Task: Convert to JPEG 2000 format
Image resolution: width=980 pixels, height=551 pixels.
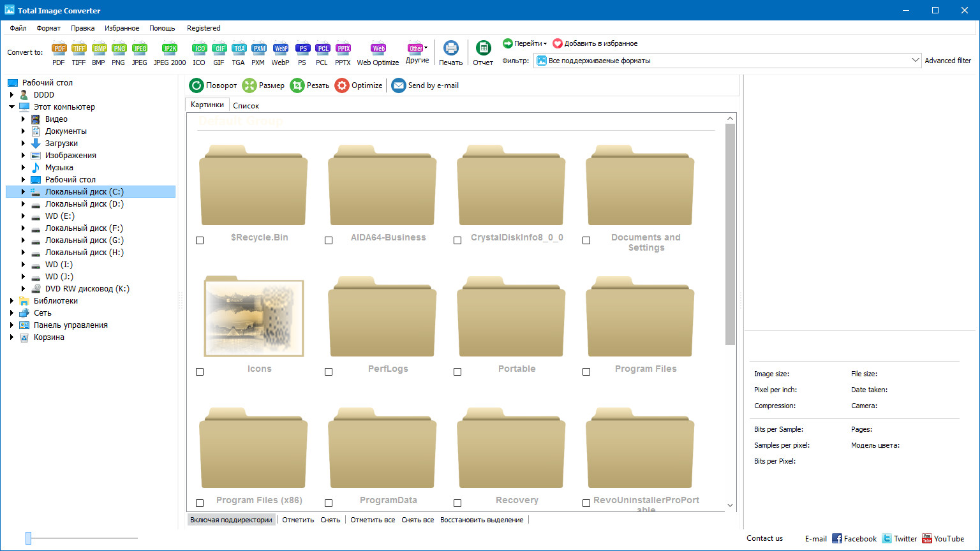Action: (170, 49)
